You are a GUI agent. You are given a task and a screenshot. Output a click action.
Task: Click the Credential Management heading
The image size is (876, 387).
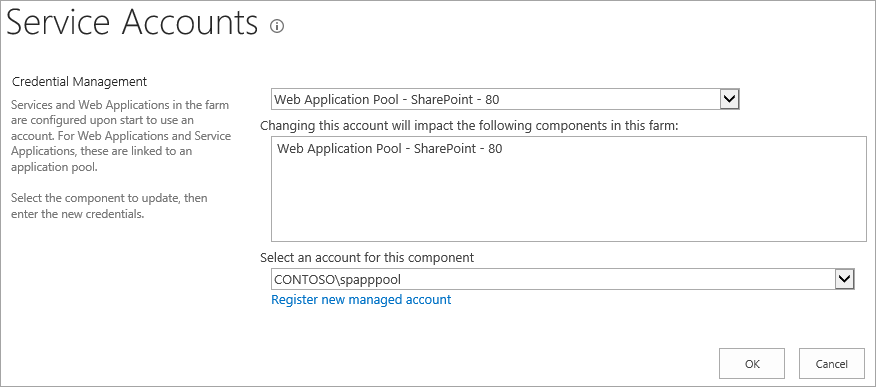click(79, 82)
